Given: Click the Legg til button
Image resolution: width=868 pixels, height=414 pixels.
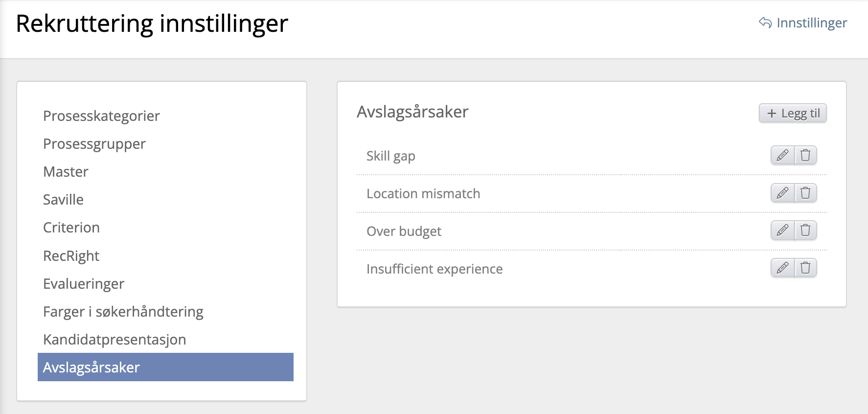Looking at the screenshot, I should 793,114.
